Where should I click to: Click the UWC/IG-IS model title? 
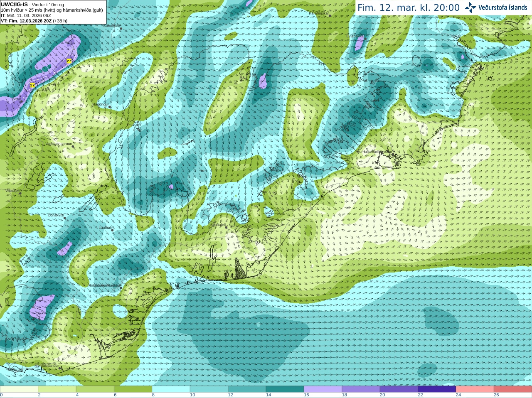(15, 4)
